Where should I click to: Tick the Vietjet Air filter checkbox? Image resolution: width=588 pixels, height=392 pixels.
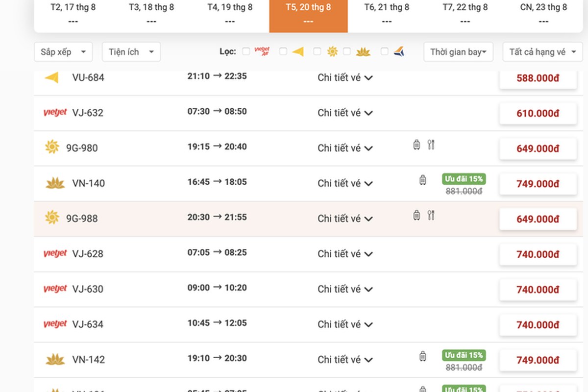point(246,51)
